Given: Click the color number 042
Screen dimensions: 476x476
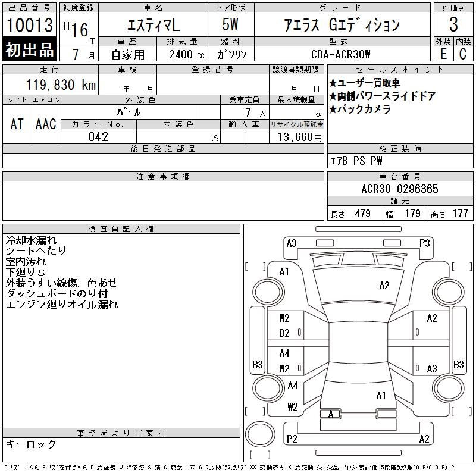Looking at the screenshot, I should (98, 137).
